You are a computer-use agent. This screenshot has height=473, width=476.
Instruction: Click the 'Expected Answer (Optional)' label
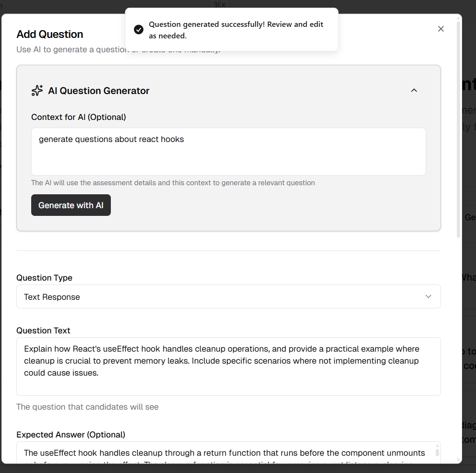click(71, 435)
